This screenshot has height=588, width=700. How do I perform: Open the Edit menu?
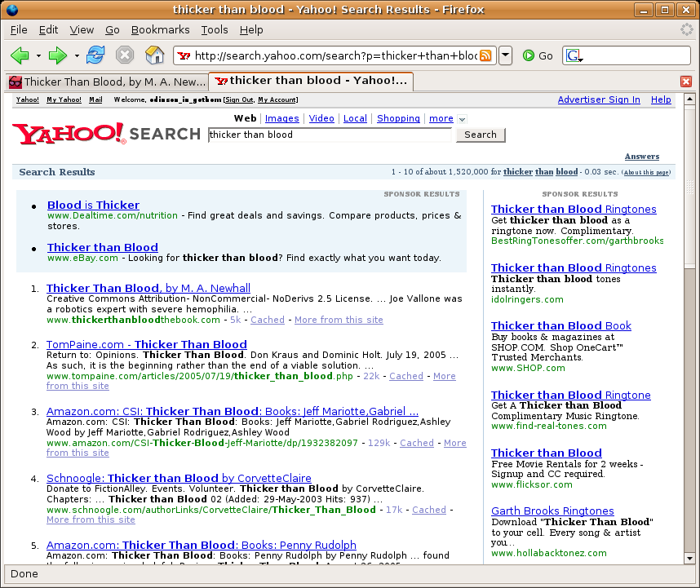tap(48, 30)
